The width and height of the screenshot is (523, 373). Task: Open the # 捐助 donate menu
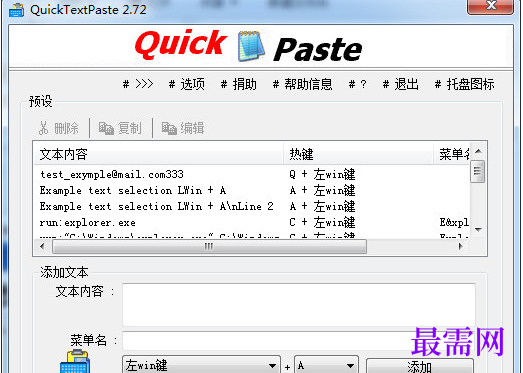(238, 84)
